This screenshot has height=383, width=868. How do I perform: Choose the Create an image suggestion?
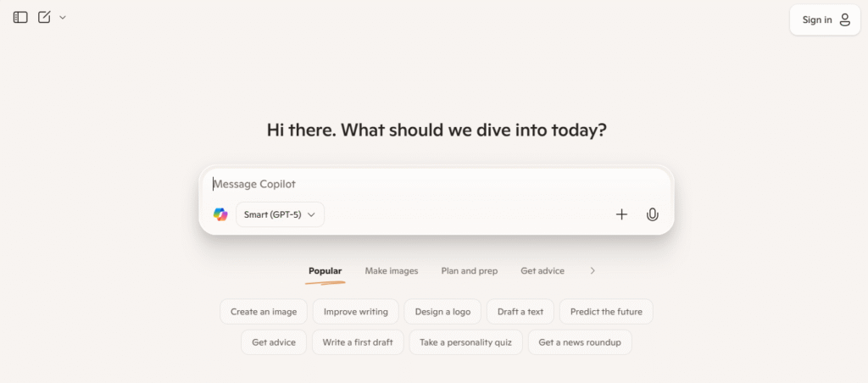click(264, 312)
